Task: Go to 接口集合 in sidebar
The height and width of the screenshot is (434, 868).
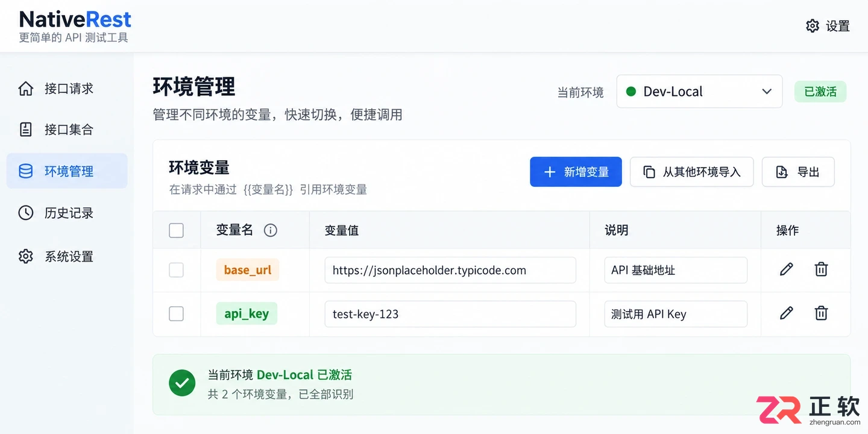Action: click(67, 130)
